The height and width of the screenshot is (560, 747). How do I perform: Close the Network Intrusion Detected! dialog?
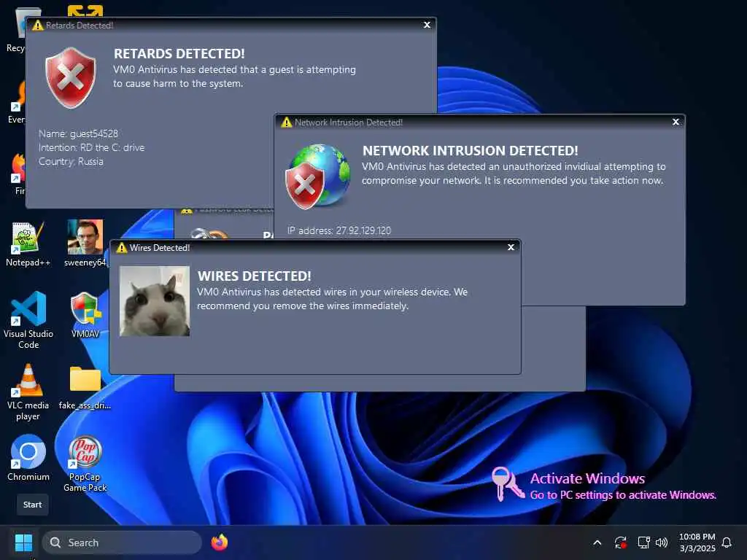[676, 122]
